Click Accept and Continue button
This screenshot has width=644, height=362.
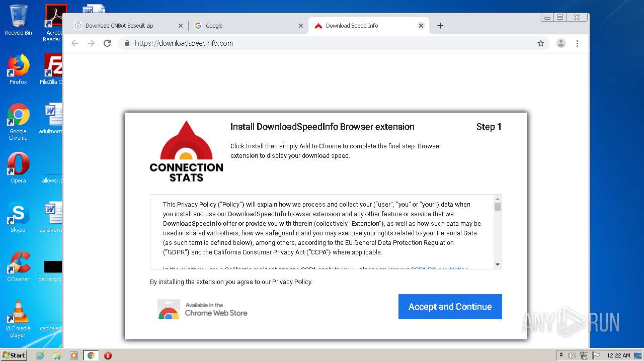[x=450, y=307]
